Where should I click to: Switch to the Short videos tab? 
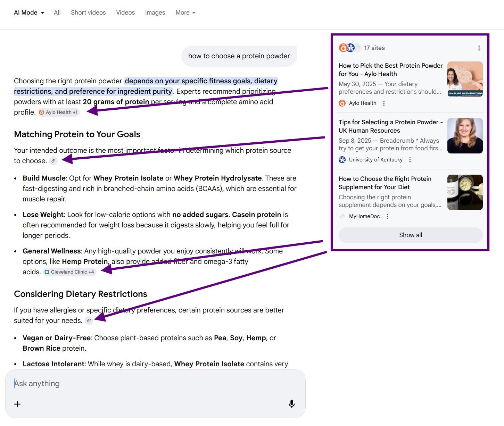(88, 12)
